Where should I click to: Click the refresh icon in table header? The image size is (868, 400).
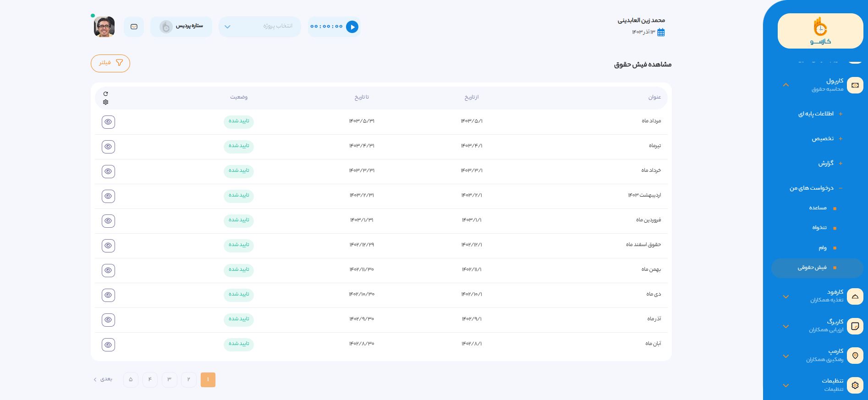point(106,93)
